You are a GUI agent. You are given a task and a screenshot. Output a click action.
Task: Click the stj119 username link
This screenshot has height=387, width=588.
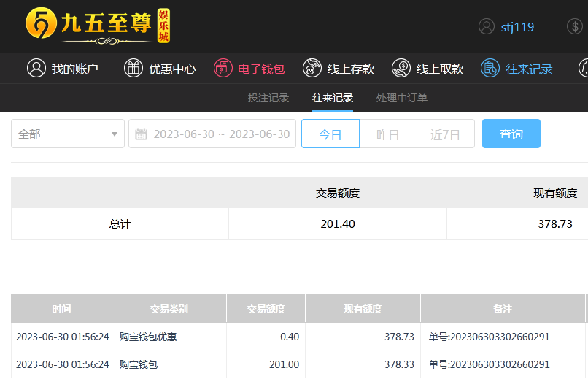point(517,27)
